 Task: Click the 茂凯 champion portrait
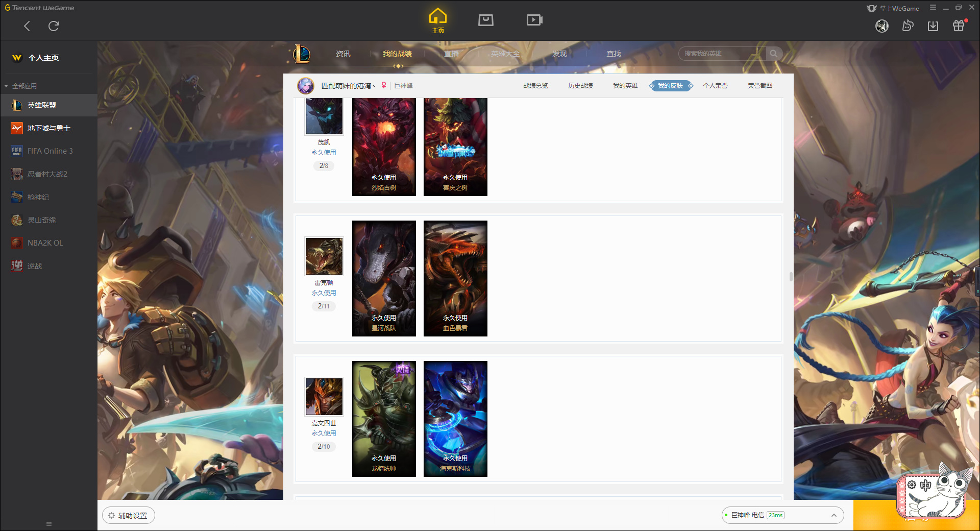click(x=324, y=116)
